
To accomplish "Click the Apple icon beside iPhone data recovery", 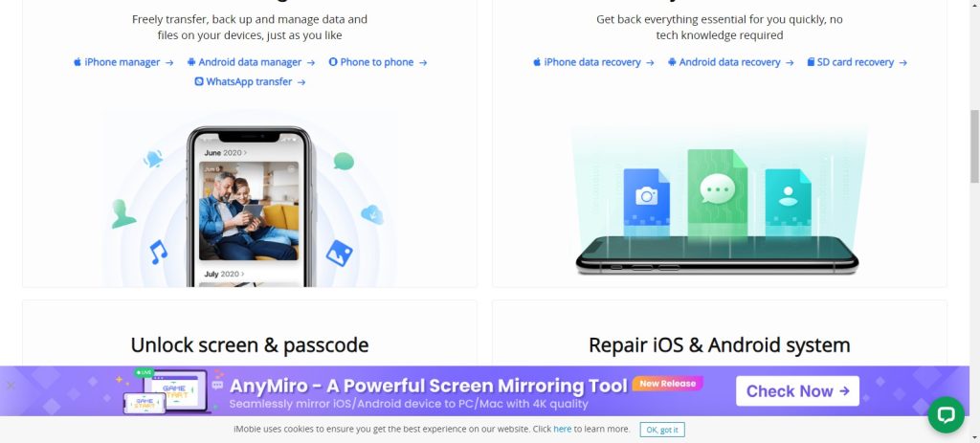I will (537, 62).
